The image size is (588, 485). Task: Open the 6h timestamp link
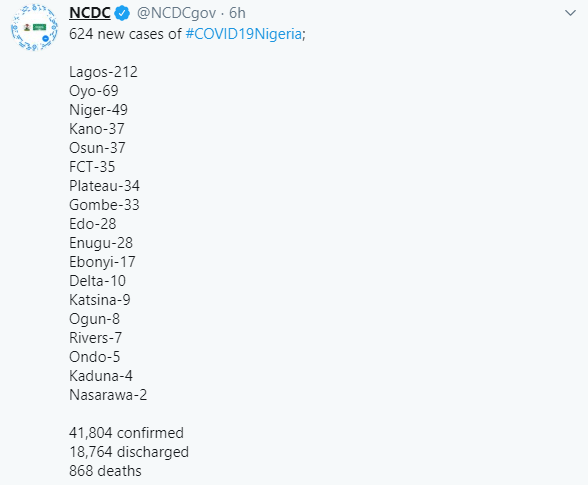coord(237,13)
